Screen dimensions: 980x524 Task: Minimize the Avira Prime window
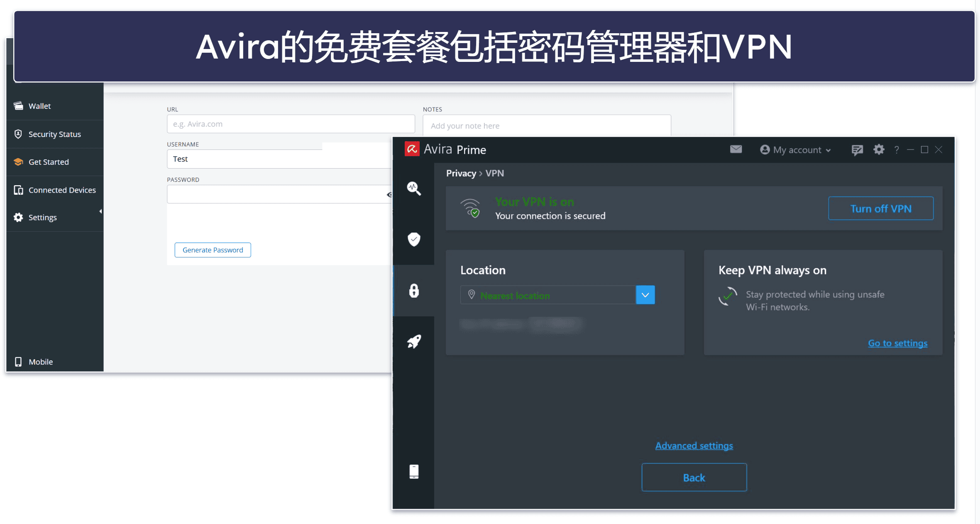click(x=910, y=149)
